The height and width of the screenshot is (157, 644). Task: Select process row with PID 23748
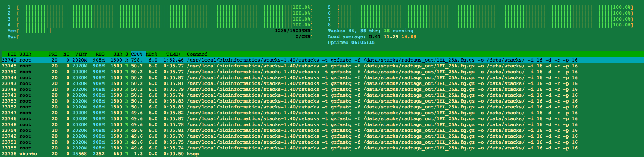tap(322, 124)
